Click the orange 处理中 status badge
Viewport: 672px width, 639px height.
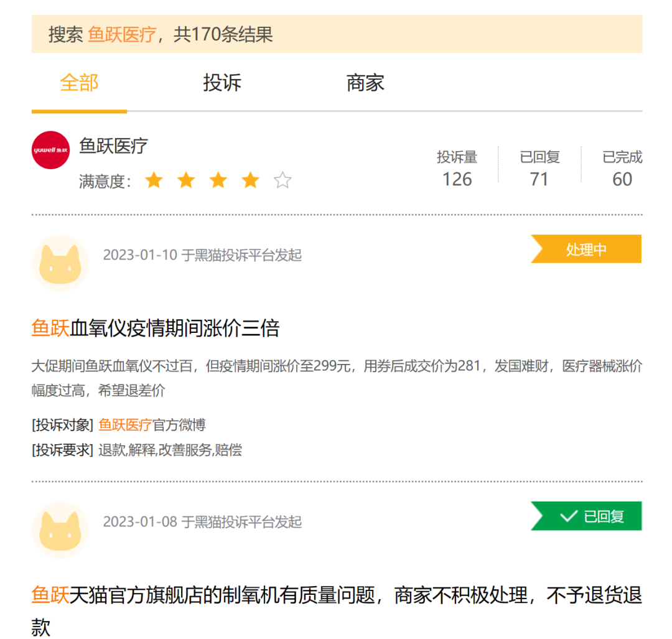[586, 250]
